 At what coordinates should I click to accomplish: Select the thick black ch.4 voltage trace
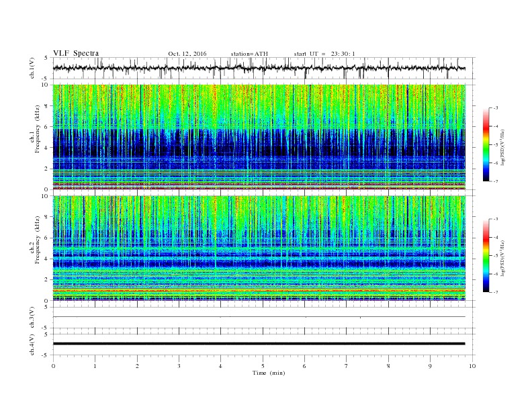click(x=259, y=344)
